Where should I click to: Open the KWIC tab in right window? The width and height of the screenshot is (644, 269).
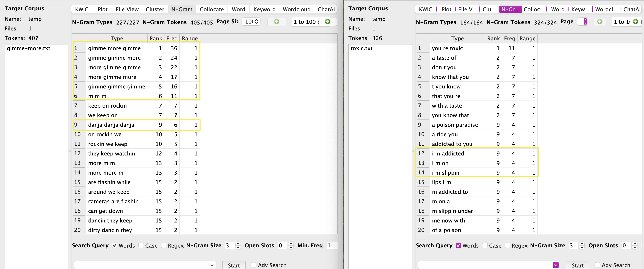click(x=426, y=10)
